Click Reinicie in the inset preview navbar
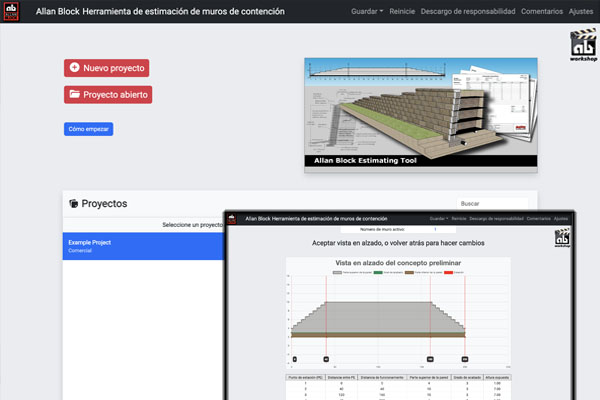 459,219
